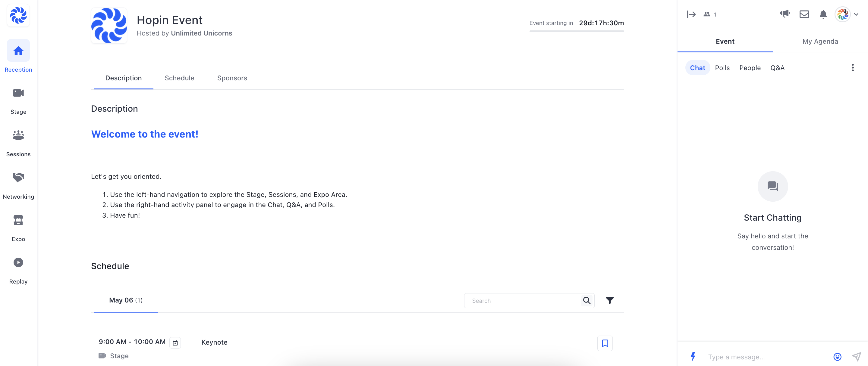Switch to the Schedule tab
The height and width of the screenshot is (366, 868).
click(179, 78)
